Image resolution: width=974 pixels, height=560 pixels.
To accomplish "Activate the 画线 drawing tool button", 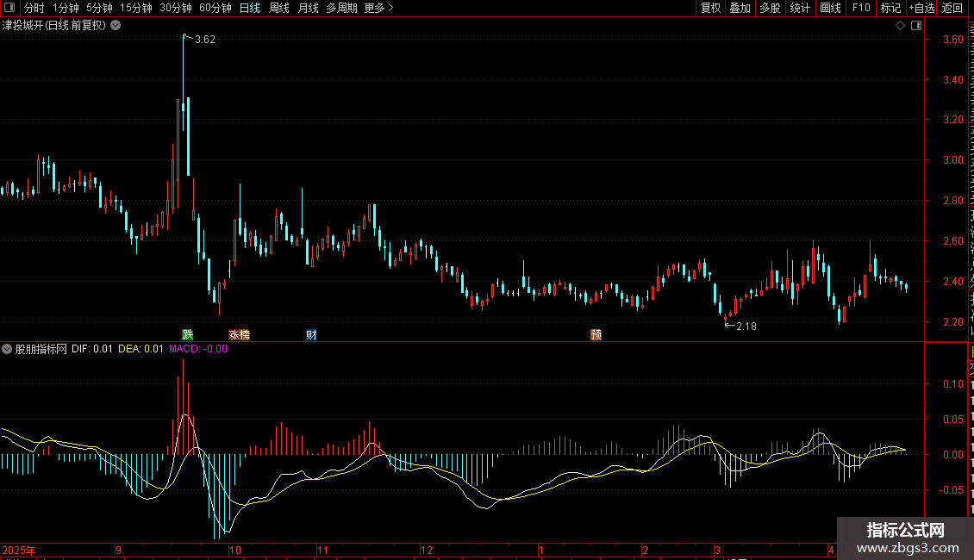I will pos(831,8).
